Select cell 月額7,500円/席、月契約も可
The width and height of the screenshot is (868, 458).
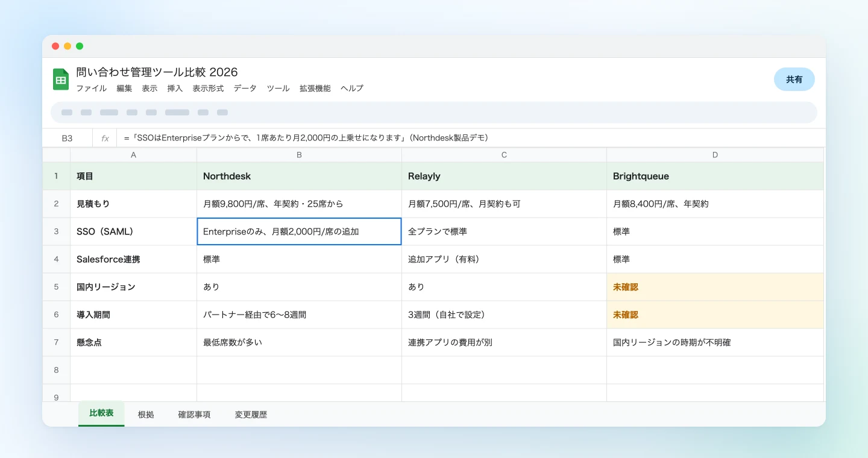tap(504, 204)
